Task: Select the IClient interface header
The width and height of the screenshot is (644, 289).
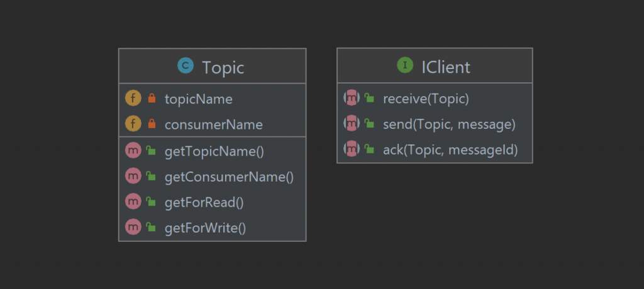Action: (435, 66)
